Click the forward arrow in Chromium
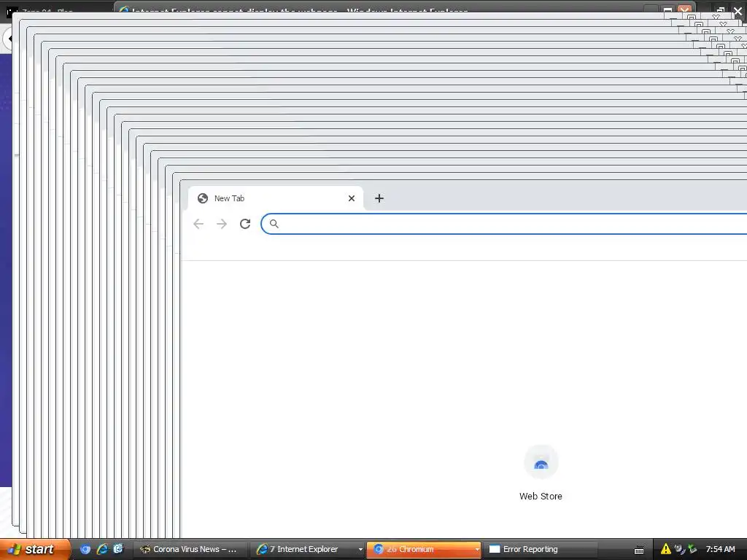Image resolution: width=747 pixels, height=560 pixels. 222,224
